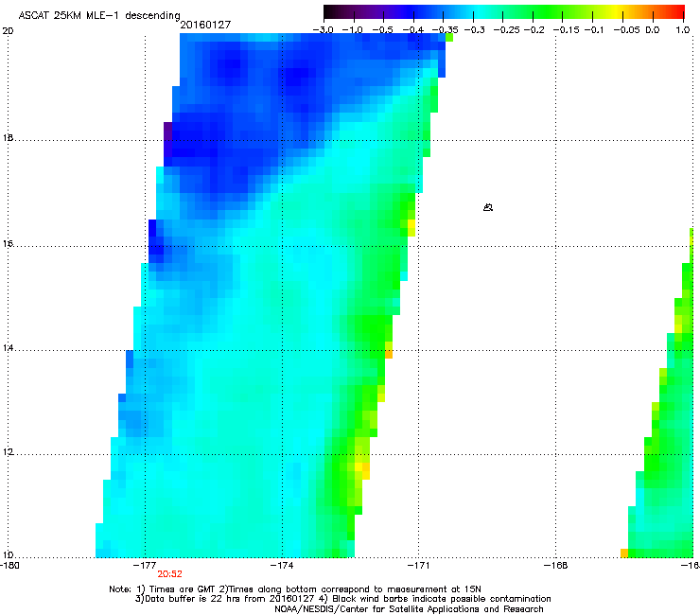Click the color bar label -0.4
This screenshot has width=700, height=615.
(x=413, y=30)
